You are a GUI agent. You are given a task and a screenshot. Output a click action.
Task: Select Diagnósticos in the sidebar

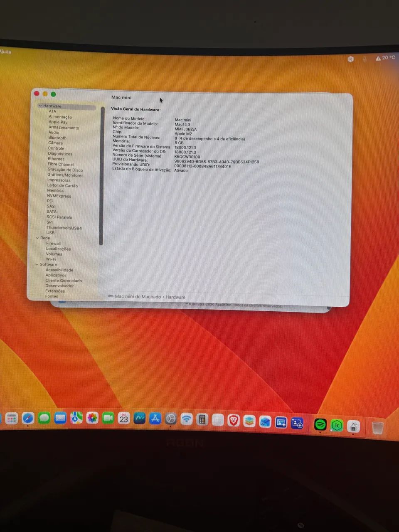coord(60,154)
